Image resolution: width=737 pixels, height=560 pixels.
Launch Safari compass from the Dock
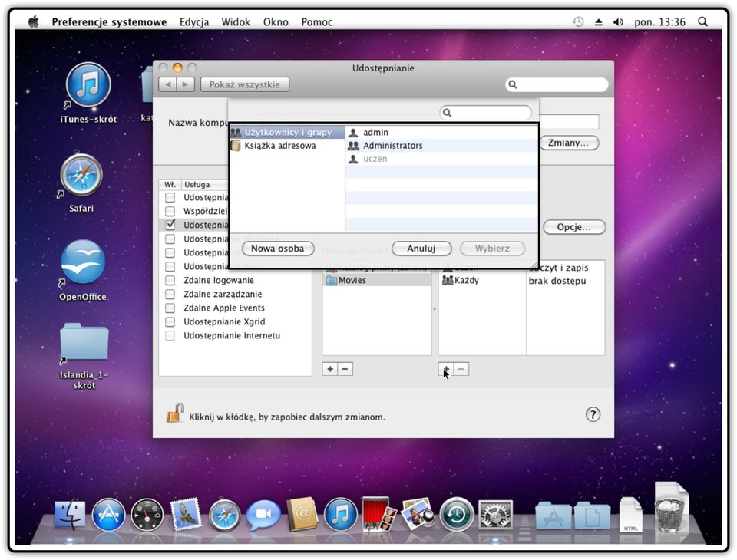pyautogui.click(x=224, y=515)
